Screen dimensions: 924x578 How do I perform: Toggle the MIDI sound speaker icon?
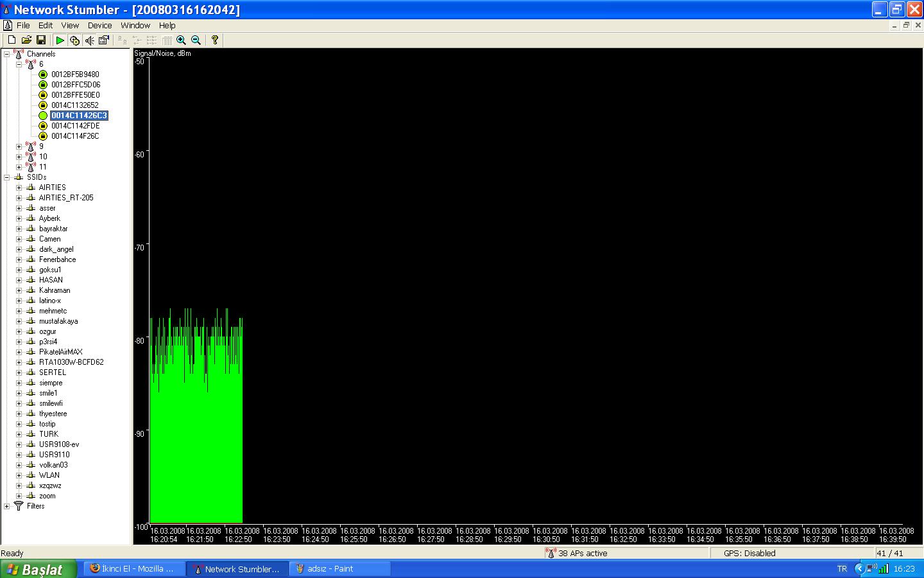point(89,40)
